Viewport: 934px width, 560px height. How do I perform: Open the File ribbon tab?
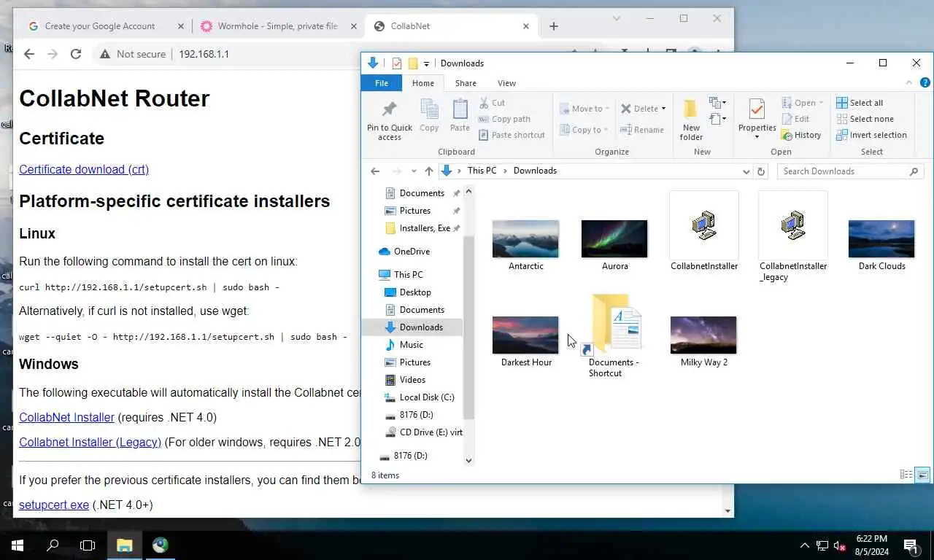tap(382, 83)
